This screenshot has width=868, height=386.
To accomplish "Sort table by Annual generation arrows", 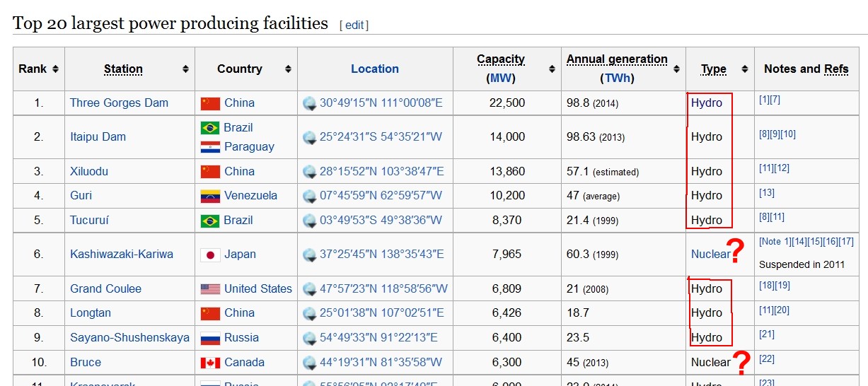I will tap(676, 69).
